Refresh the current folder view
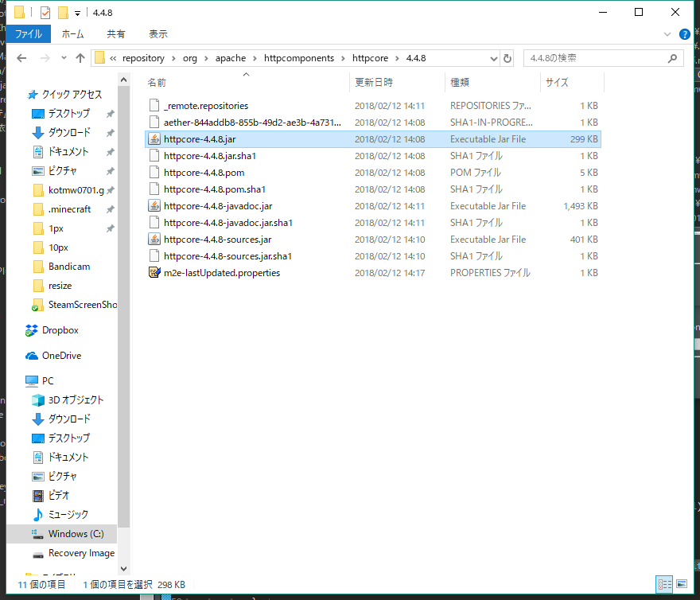The width and height of the screenshot is (700, 600). (x=507, y=59)
